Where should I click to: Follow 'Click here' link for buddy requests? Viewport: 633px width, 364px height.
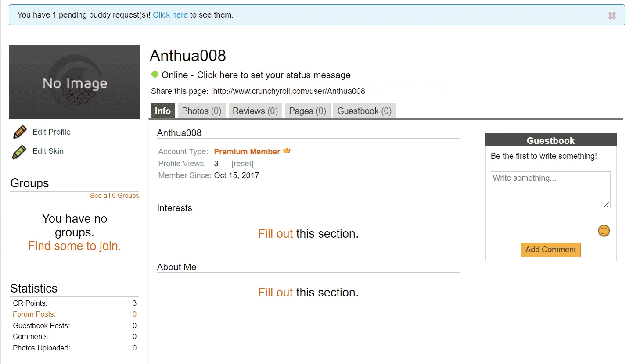[170, 15]
